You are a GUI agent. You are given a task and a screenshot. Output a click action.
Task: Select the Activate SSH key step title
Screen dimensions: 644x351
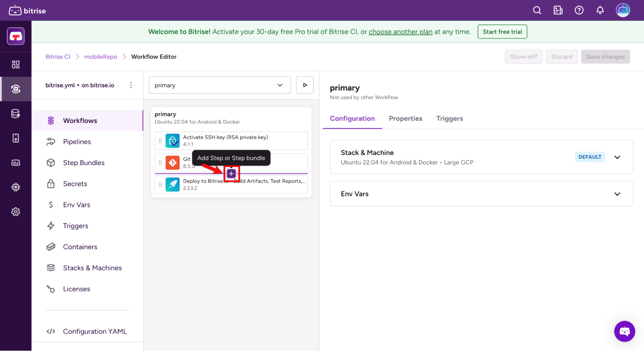tap(226, 137)
